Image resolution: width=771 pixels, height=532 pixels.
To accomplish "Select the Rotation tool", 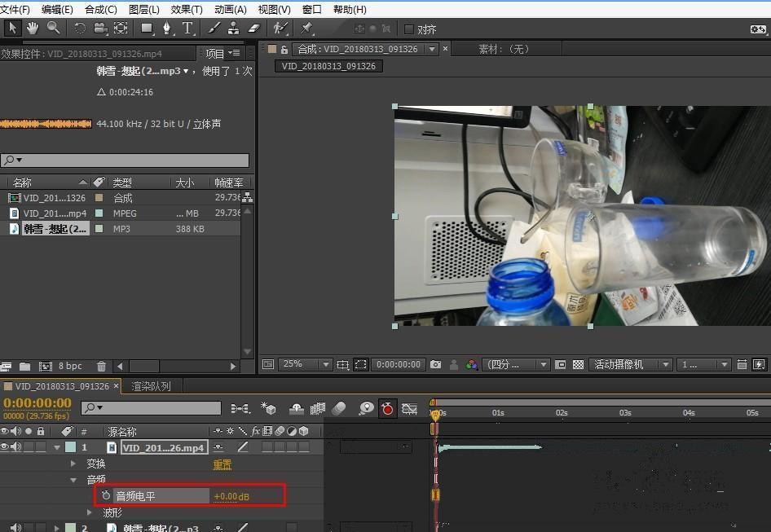I will (x=80, y=29).
